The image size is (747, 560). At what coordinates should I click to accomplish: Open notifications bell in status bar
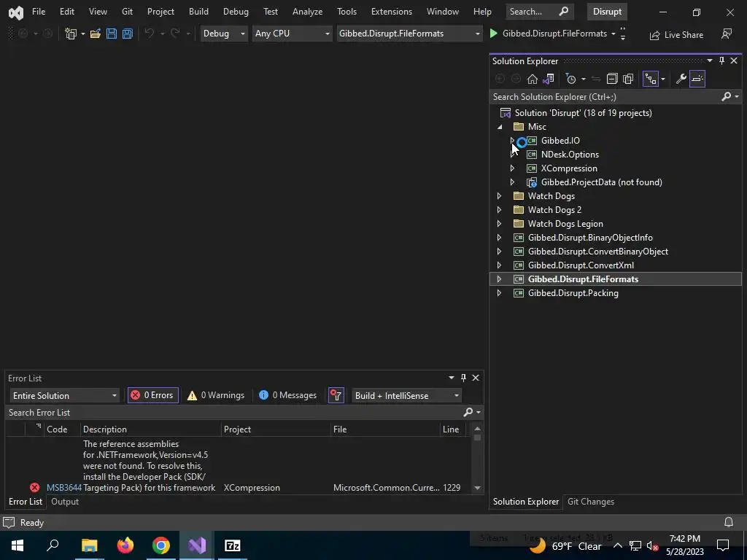729,522
